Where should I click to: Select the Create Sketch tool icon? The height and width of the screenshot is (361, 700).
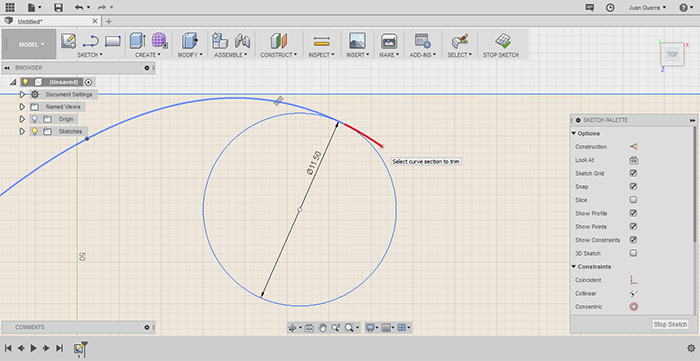click(68, 41)
